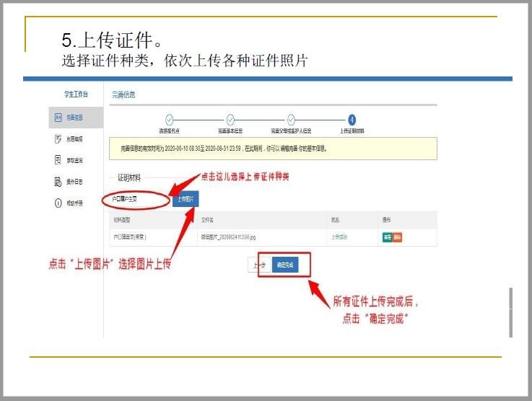Image resolution: width=532 pixels, height=401 pixels.
Task: Go to step 选择报名点 check circle
Action: point(170,120)
